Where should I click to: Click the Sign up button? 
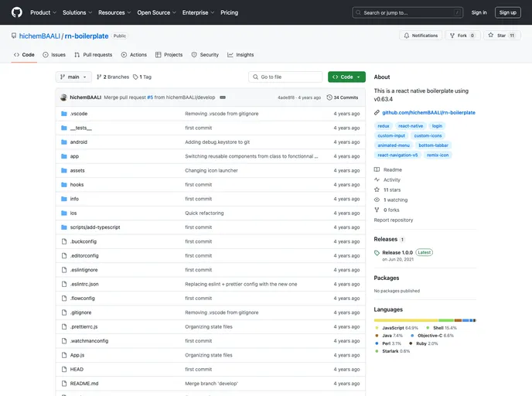[507, 12]
